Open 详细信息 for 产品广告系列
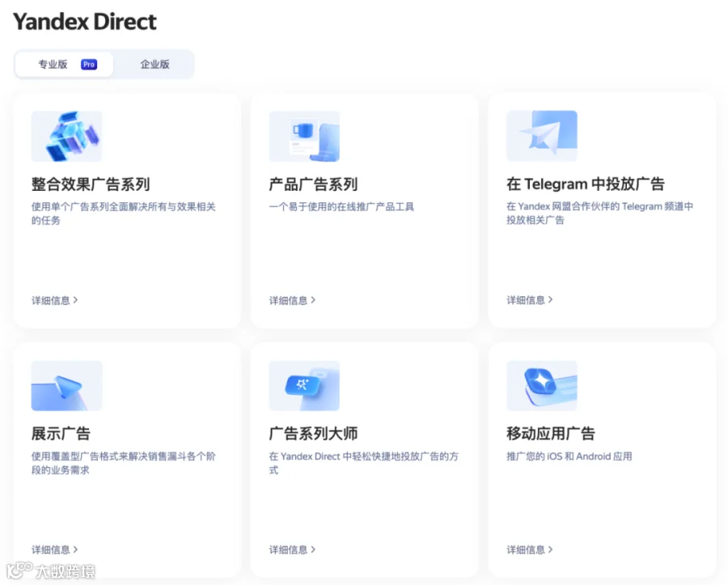 [293, 300]
